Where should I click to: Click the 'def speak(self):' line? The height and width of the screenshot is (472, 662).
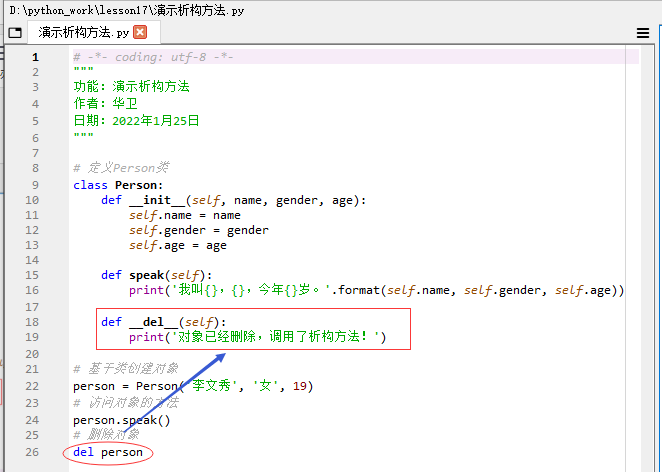(157, 275)
